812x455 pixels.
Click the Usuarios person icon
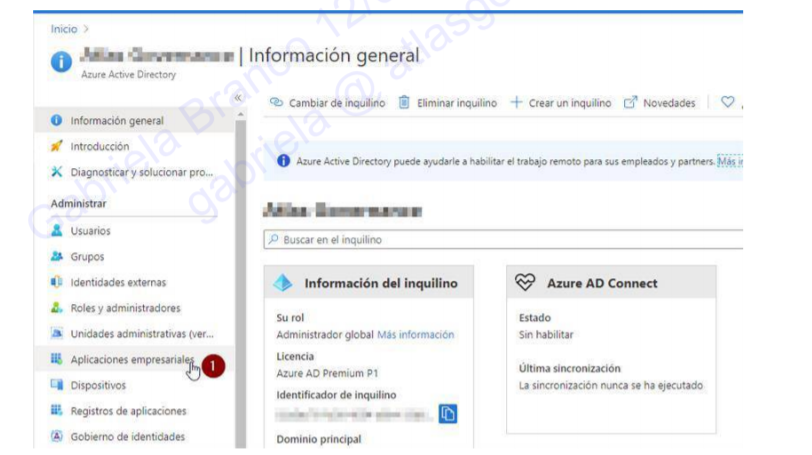pos(56,230)
